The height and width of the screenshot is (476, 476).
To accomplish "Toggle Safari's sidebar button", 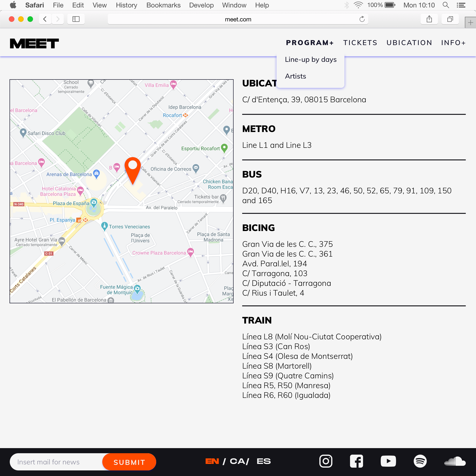I will click(x=76, y=19).
